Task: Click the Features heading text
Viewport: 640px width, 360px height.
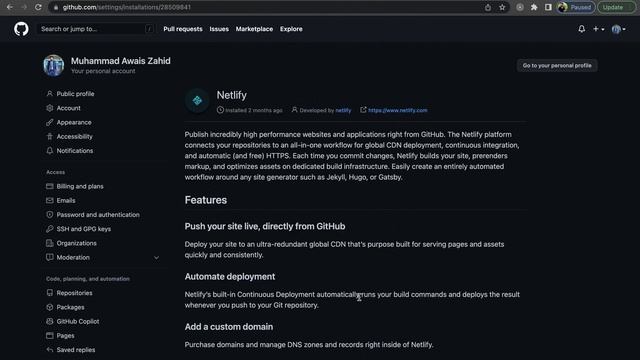Action: click(x=206, y=200)
